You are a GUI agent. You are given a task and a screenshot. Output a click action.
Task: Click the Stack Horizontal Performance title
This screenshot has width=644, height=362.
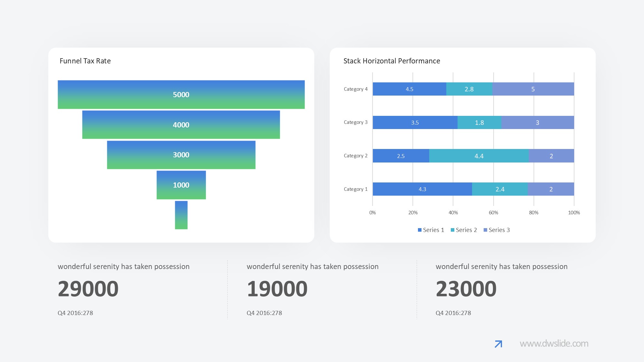(392, 61)
